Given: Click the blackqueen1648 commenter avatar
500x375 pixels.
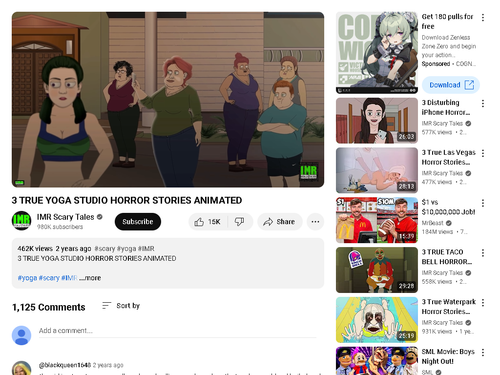Looking at the screenshot, I should (x=21, y=368).
